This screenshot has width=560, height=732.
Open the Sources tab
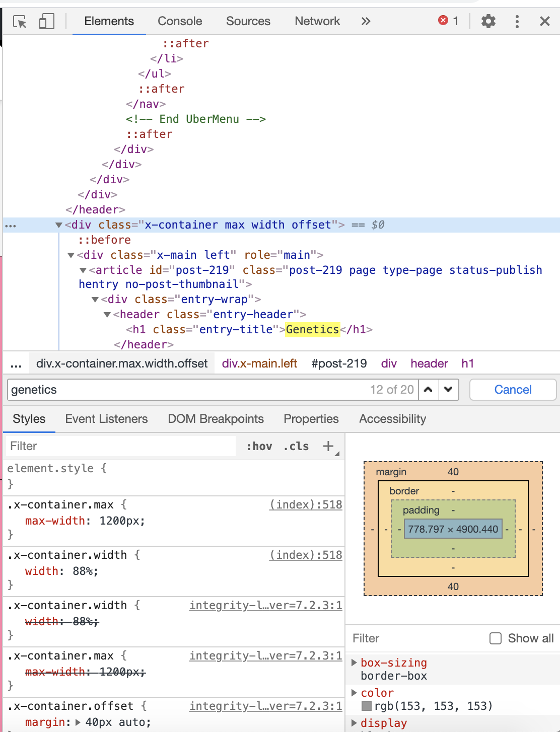[248, 21]
